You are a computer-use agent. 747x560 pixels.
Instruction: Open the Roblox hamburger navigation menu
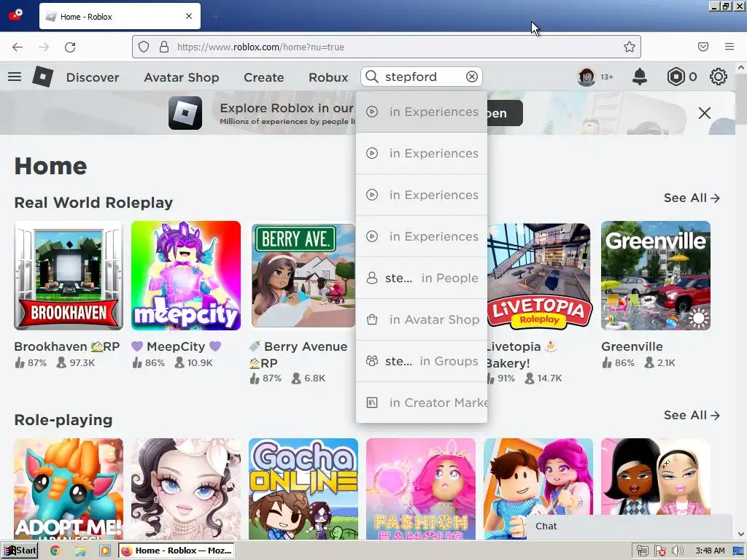point(15,77)
